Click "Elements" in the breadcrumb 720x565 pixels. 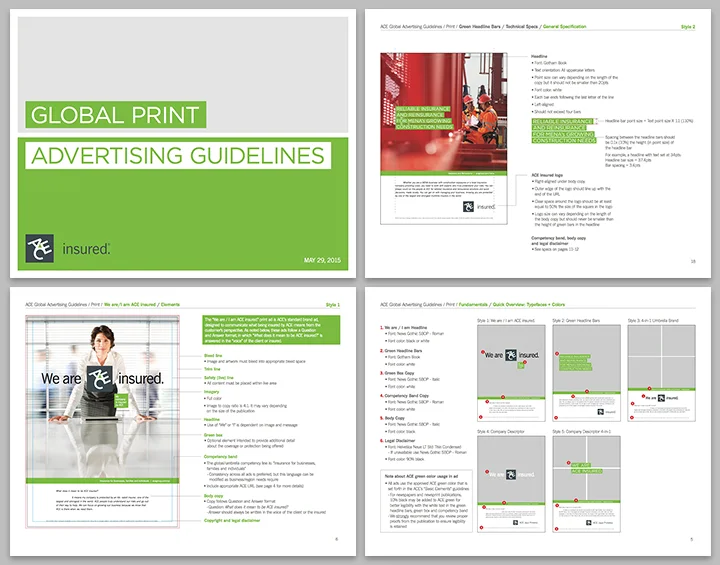tap(170, 305)
